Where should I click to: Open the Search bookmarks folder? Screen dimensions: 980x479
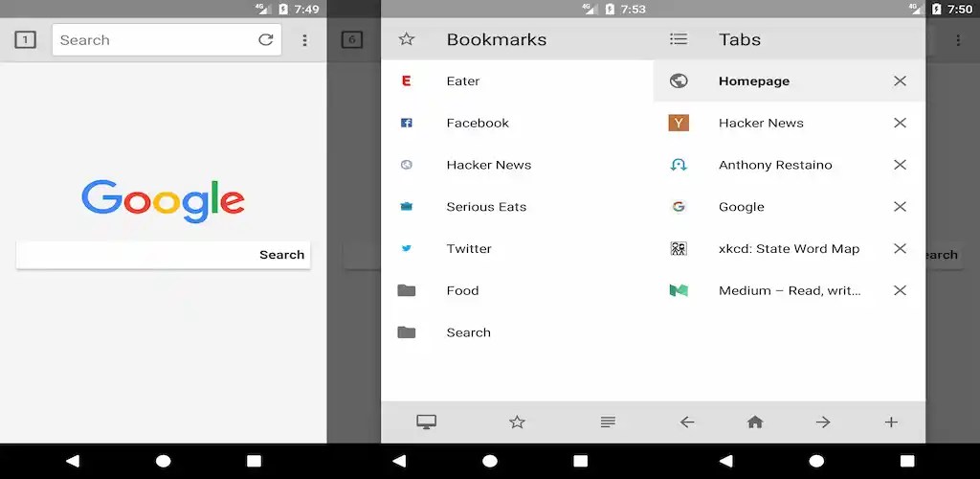click(x=517, y=332)
